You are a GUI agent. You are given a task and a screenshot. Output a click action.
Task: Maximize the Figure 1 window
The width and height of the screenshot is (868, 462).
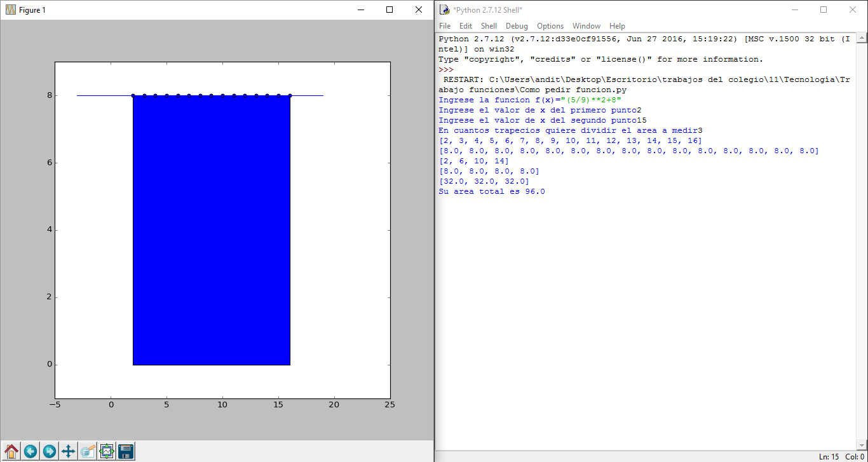coord(390,10)
